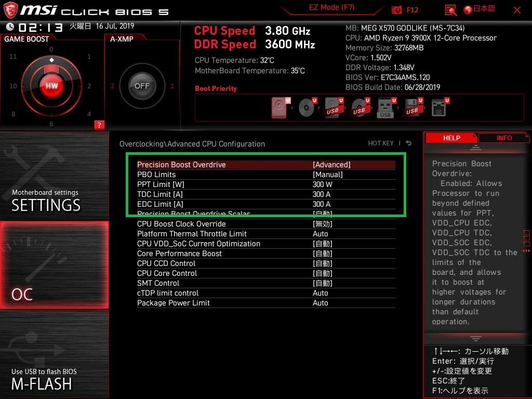This screenshot has width=532, height=399.
Task: Close the BIOS with the X icon
Action: 517,10
